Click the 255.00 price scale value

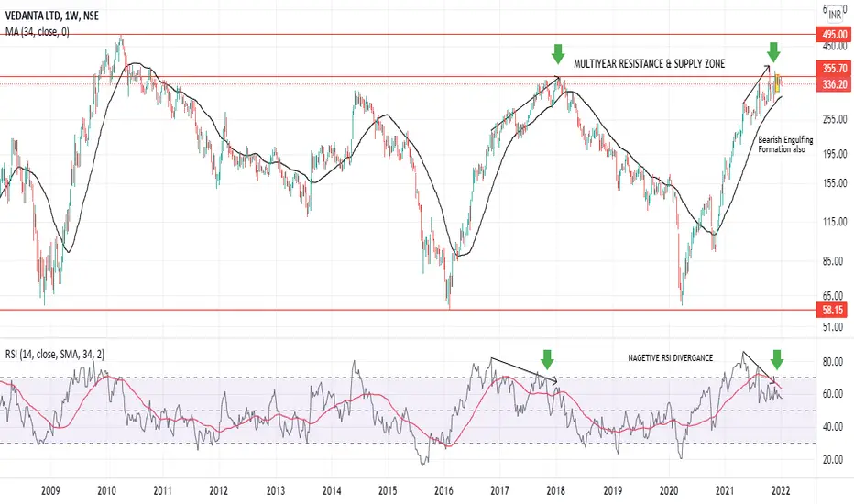(835, 119)
